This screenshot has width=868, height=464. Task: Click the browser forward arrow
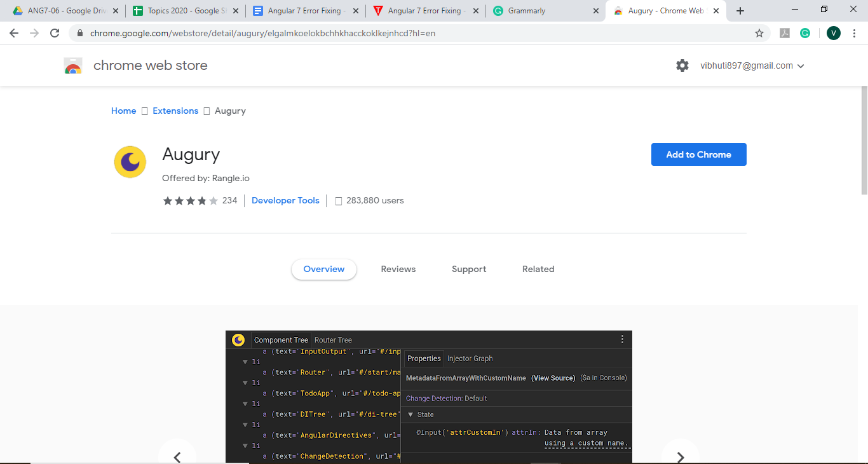(x=34, y=33)
